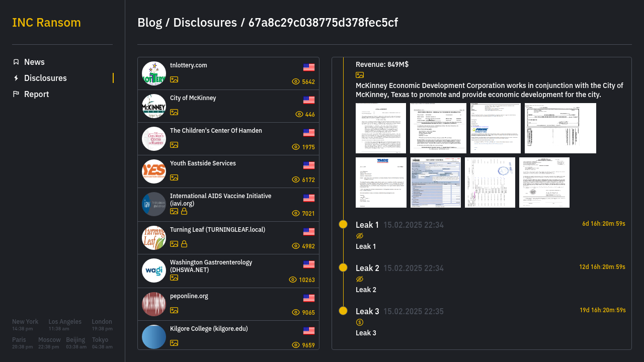The width and height of the screenshot is (644, 362).
Task: Click the Leak 1 heading
Action: coord(367,225)
